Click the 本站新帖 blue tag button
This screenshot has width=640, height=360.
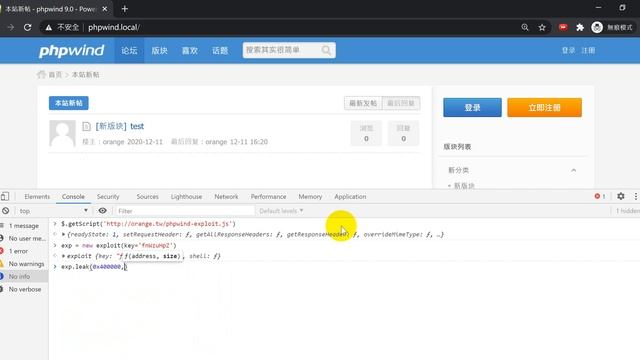pyautogui.click(x=69, y=103)
